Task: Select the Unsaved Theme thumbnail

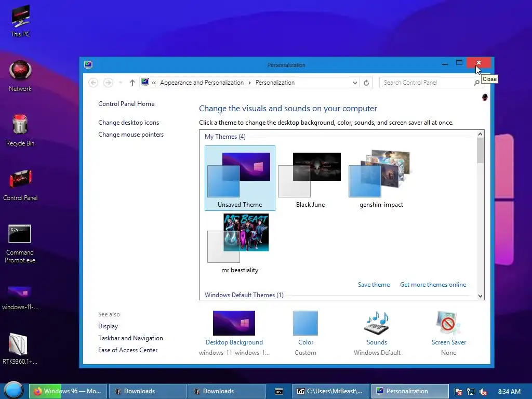Action: [240, 178]
